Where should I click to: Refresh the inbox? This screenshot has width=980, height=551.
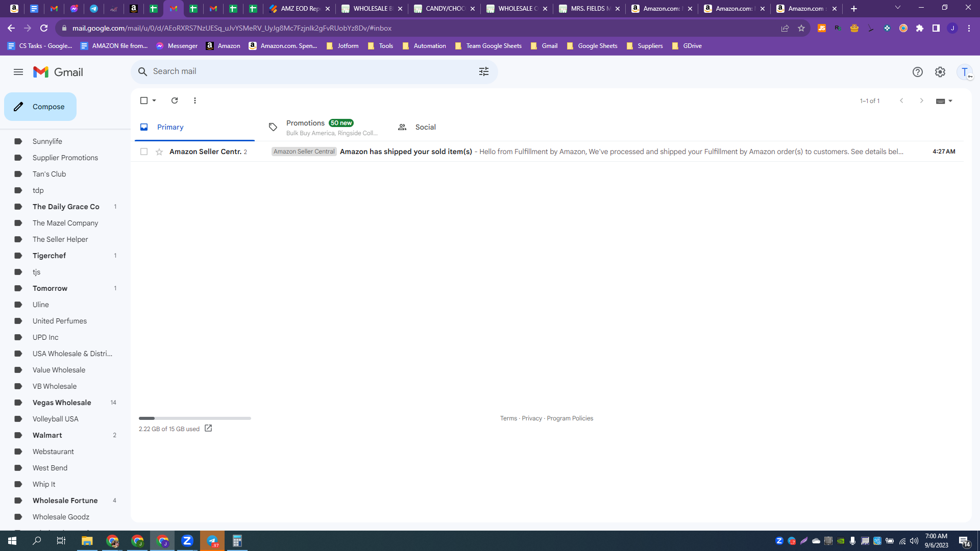point(175,101)
